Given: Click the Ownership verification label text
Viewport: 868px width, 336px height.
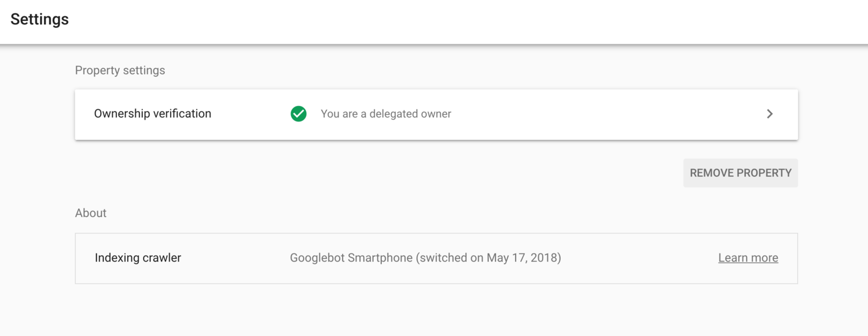Looking at the screenshot, I should click(152, 113).
